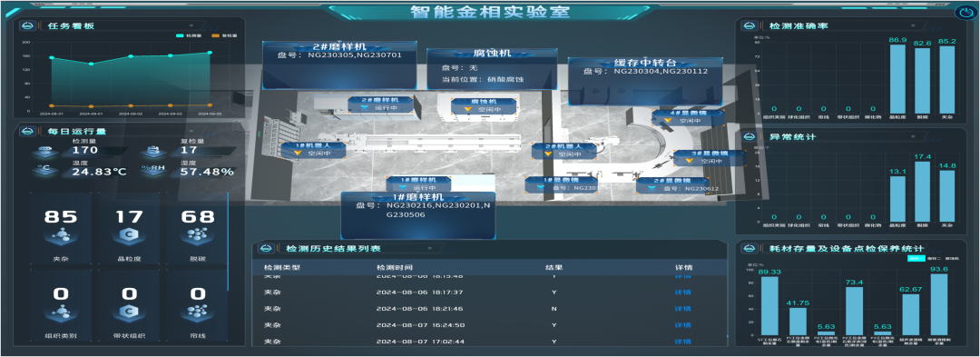Open the 1#磨样机 info card with NG230216
This screenshot has height=357, width=980.
pyautogui.click(x=418, y=215)
